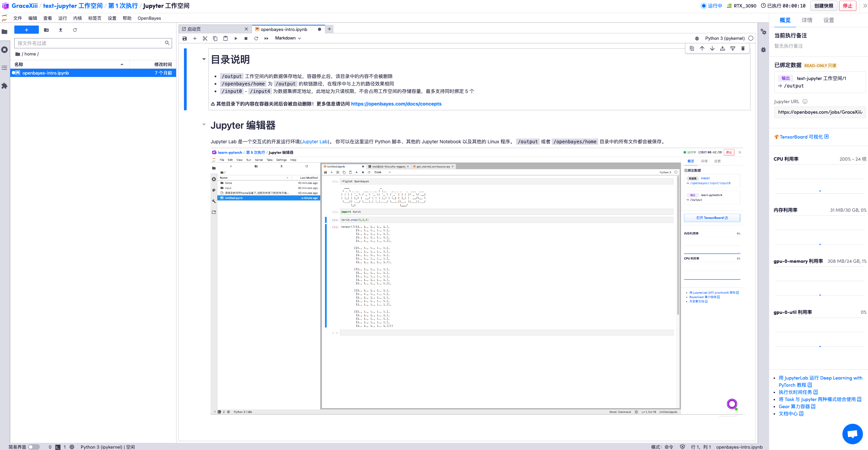Move cell down with arrow icon
Image resolution: width=868 pixels, height=450 pixels.
pyautogui.click(x=712, y=49)
